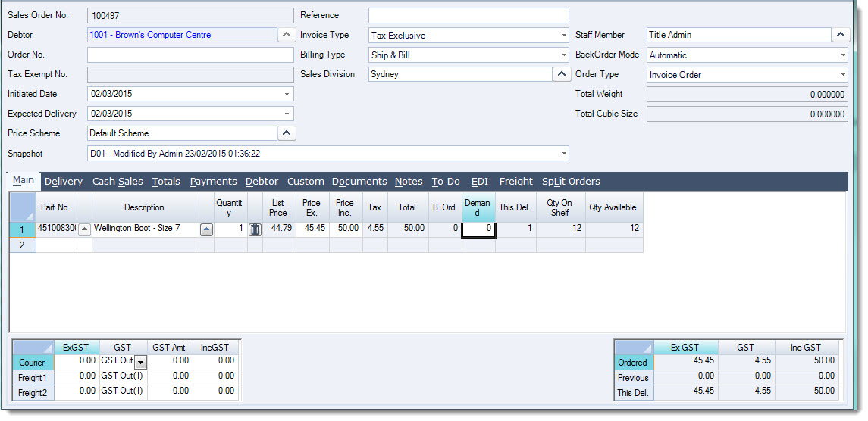This screenshot has width=868, height=421.
Task: Click the Order No. input field
Action: (x=190, y=55)
